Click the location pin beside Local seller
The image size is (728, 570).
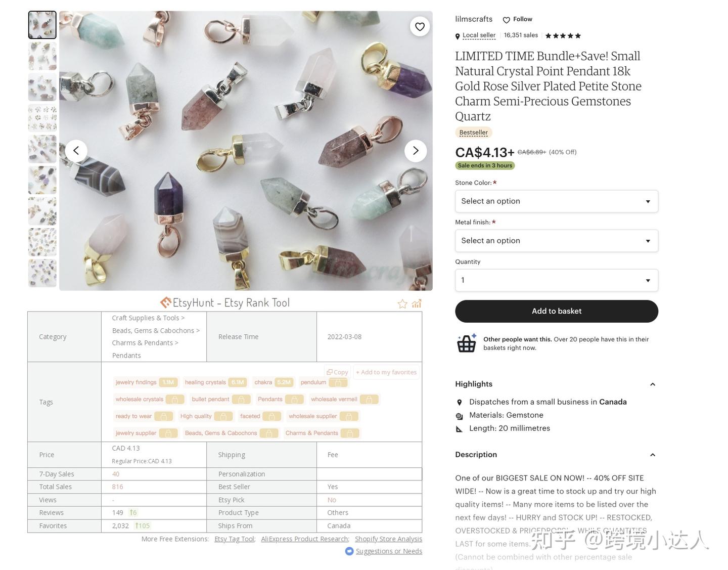click(x=458, y=36)
